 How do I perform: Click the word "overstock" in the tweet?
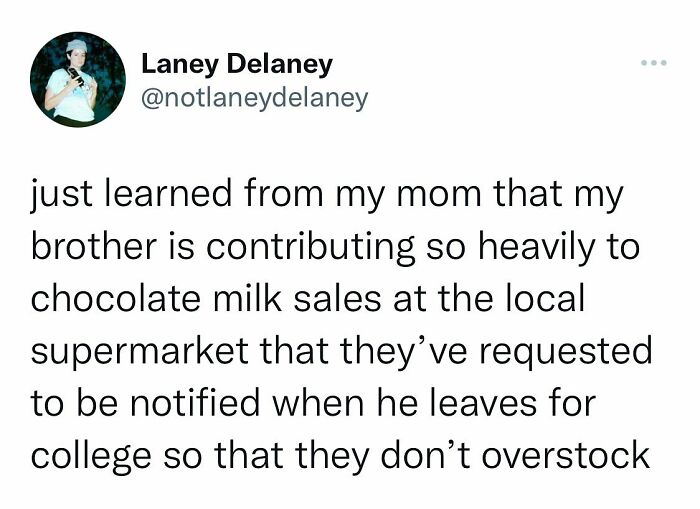click(x=573, y=455)
